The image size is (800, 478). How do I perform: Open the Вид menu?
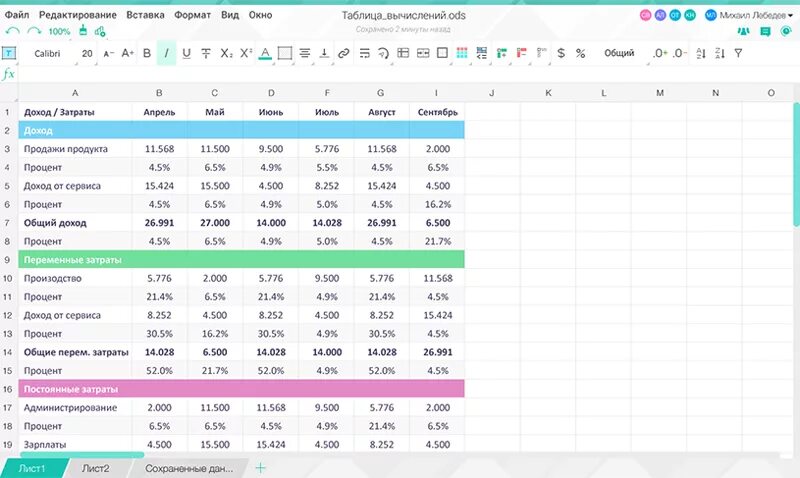[230, 15]
